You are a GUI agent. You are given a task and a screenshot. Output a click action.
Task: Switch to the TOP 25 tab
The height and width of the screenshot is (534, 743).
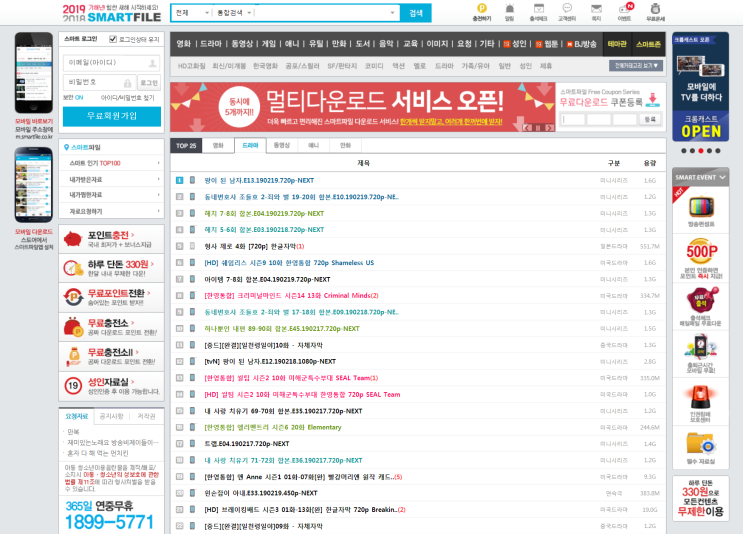(186, 146)
